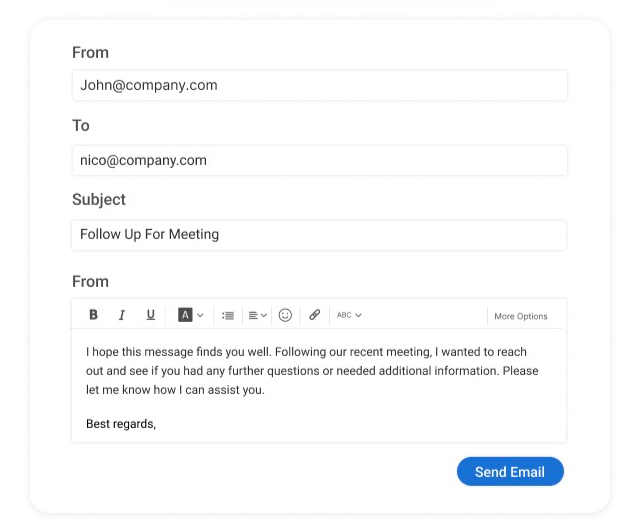Expand the alignment dropdown arrow
635x527 pixels.
pos(264,315)
